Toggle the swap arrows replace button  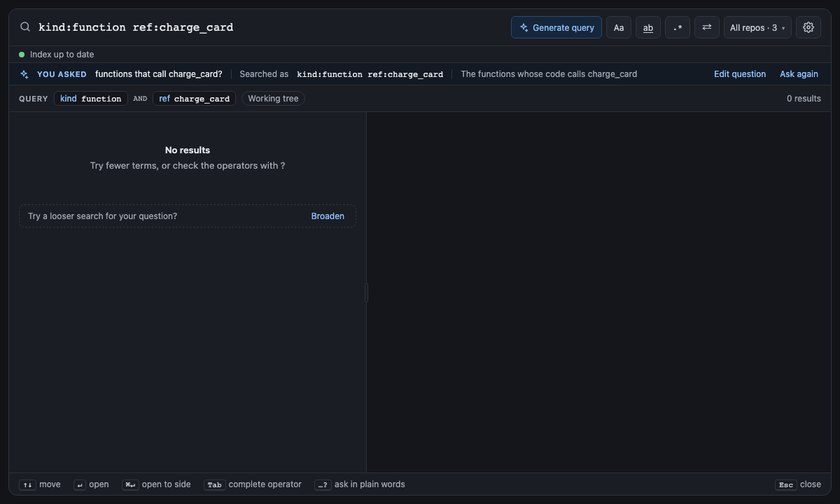click(707, 27)
